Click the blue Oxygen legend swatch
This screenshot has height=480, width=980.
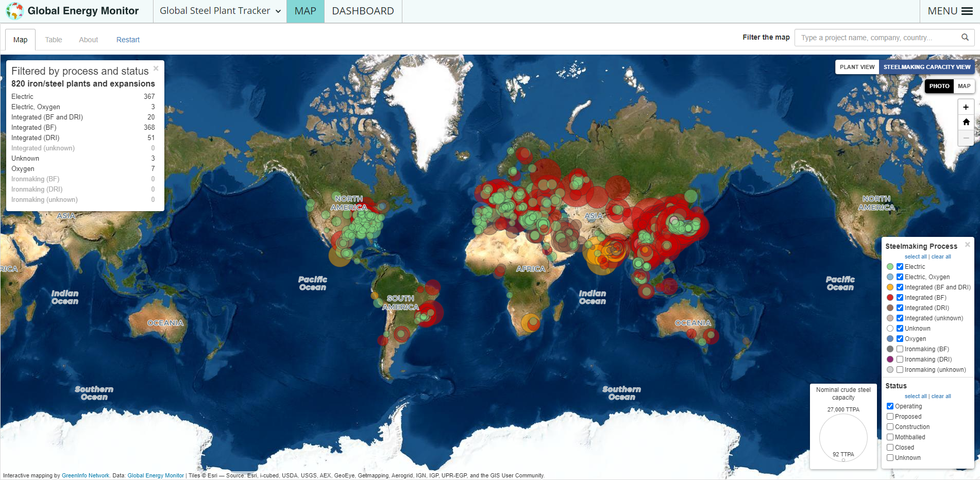point(890,339)
